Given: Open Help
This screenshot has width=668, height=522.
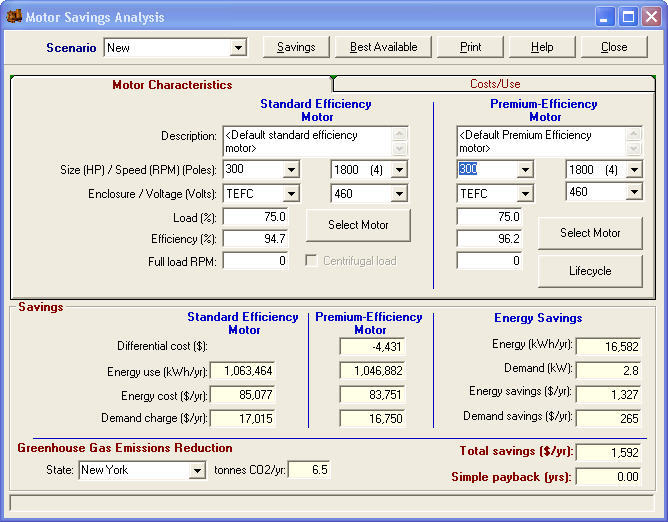Looking at the screenshot, I should (x=542, y=47).
